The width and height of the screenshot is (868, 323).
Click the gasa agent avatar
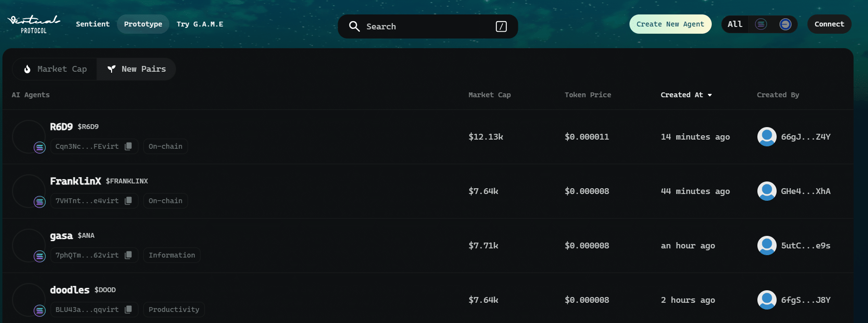(x=28, y=245)
